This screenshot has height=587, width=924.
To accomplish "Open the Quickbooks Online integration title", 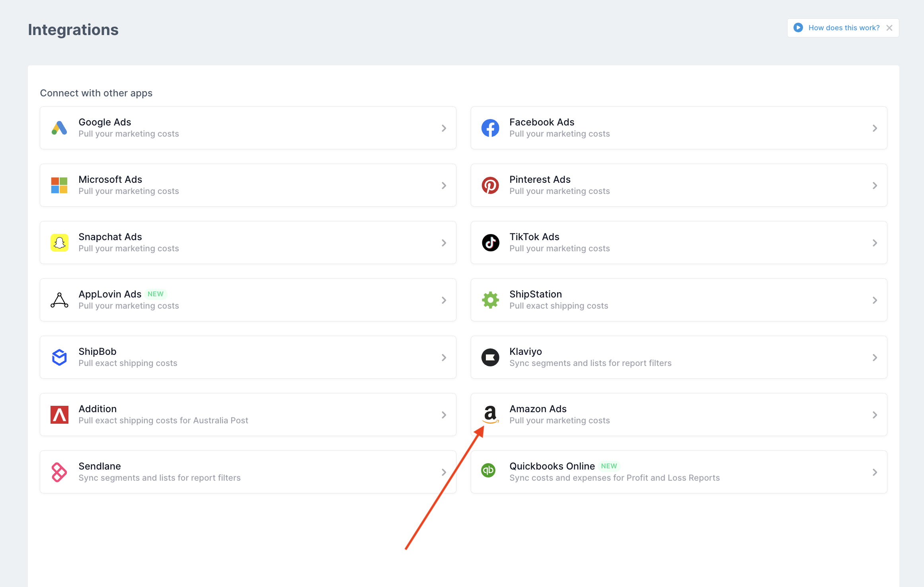I will pyautogui.click(x=552, y=466).
